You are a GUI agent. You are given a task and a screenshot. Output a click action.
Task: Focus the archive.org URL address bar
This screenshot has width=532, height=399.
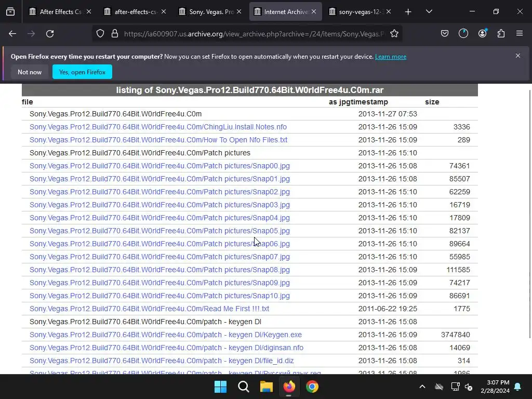[x=254, y=34]
